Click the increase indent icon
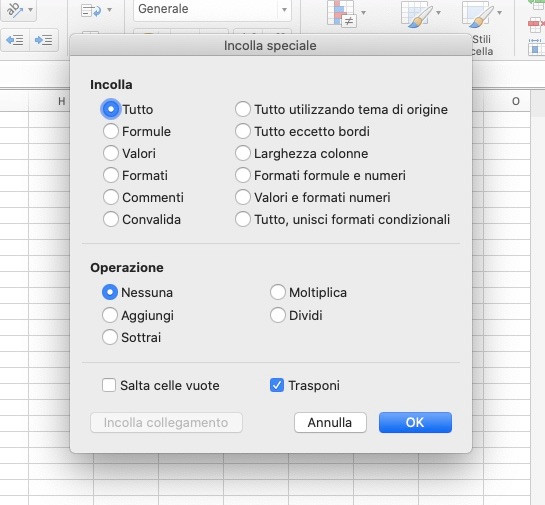The image size is (545, 505). coord(44,40)
